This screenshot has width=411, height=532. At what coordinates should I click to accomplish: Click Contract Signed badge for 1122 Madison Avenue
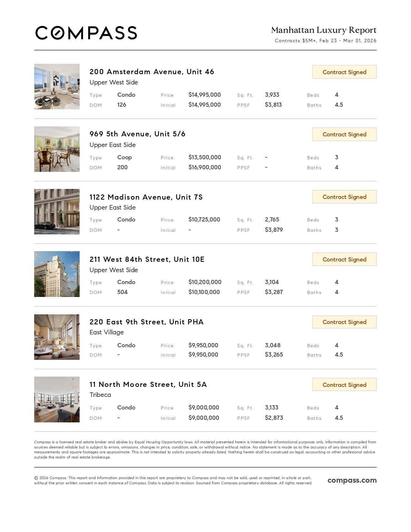point(344,197)
